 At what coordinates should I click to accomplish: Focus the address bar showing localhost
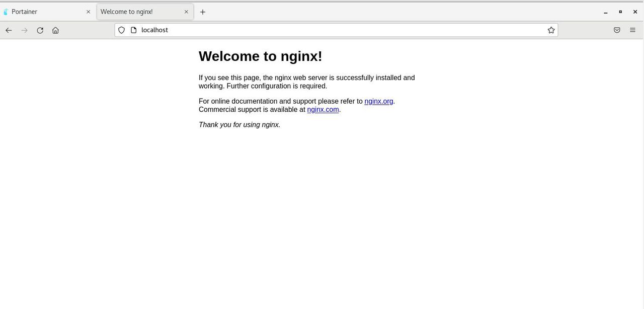[x=336, y=30]
